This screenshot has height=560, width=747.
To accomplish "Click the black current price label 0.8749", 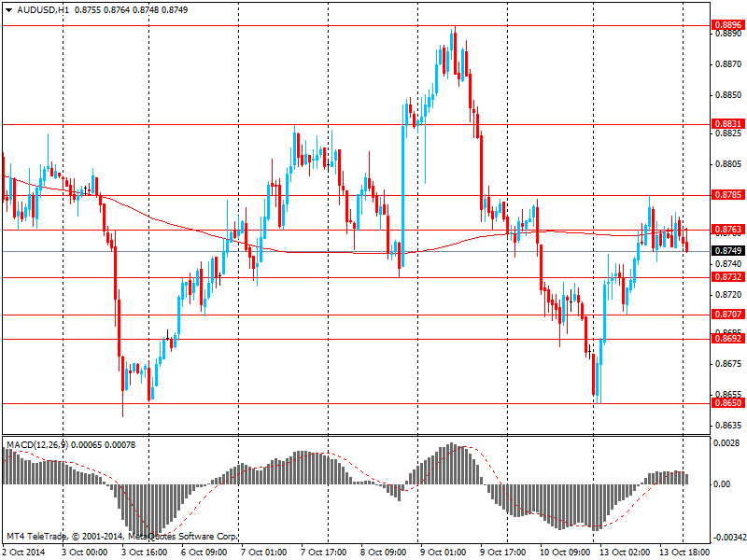I will [x=727, y=251].
